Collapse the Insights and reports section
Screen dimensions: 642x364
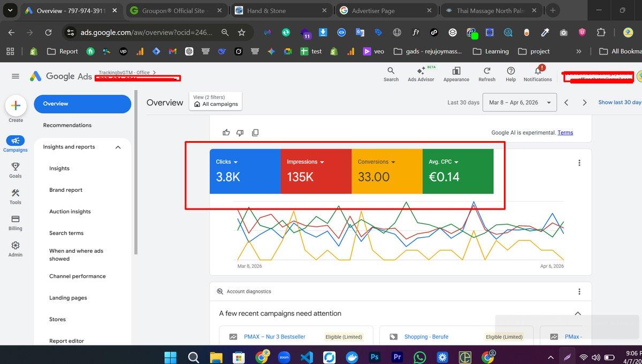118,147
